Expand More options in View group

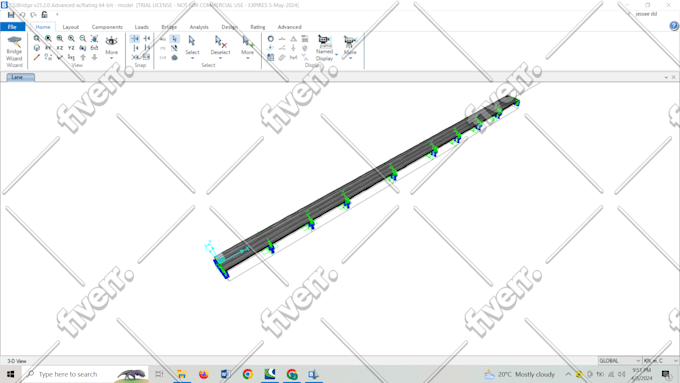(x=111, y=48)
